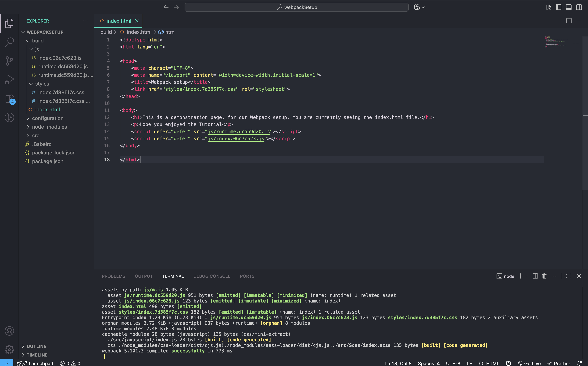Open Explorer views and more actions
The width and height of the screenshot is (588, 366).
click(x=85, y=21)
